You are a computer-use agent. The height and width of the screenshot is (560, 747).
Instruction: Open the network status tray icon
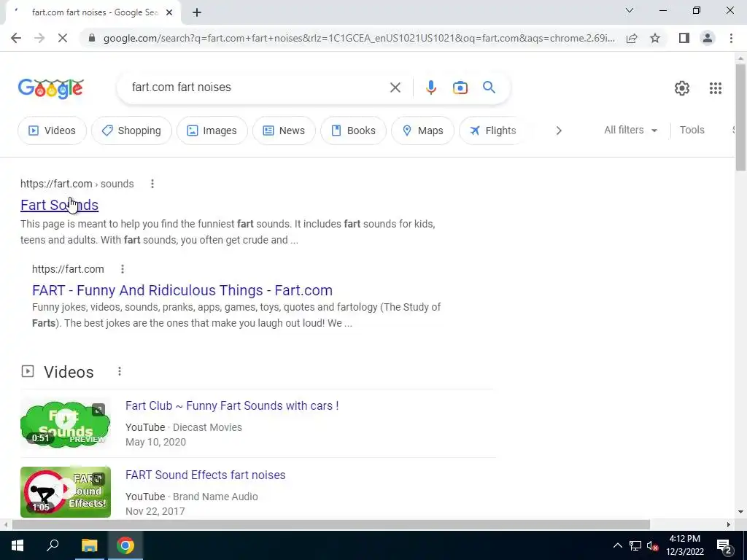pyautogui.click(x=635, y=545)
